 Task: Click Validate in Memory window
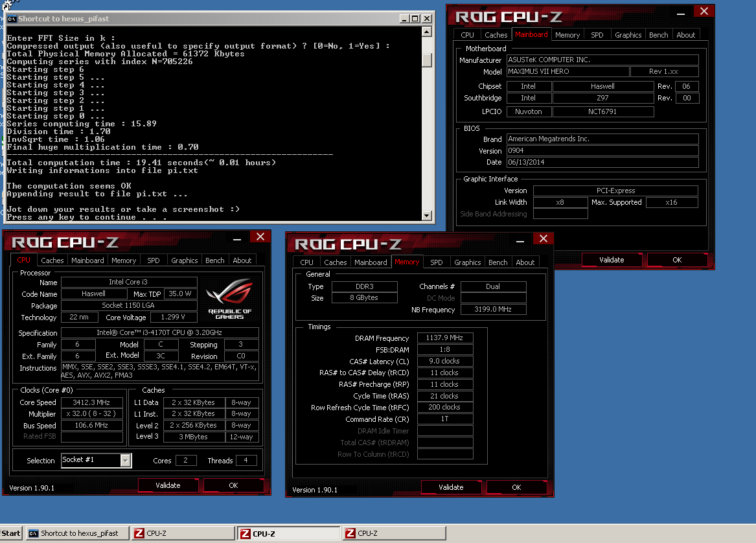[x=451, y=487]
